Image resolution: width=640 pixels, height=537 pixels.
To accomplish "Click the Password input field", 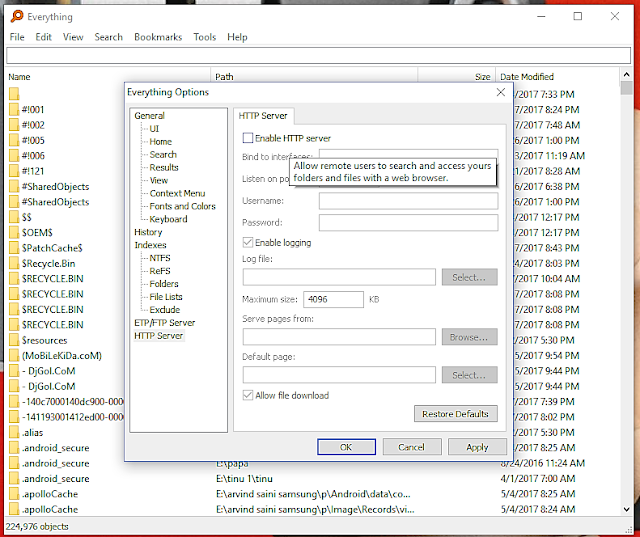I will [408, 222].
